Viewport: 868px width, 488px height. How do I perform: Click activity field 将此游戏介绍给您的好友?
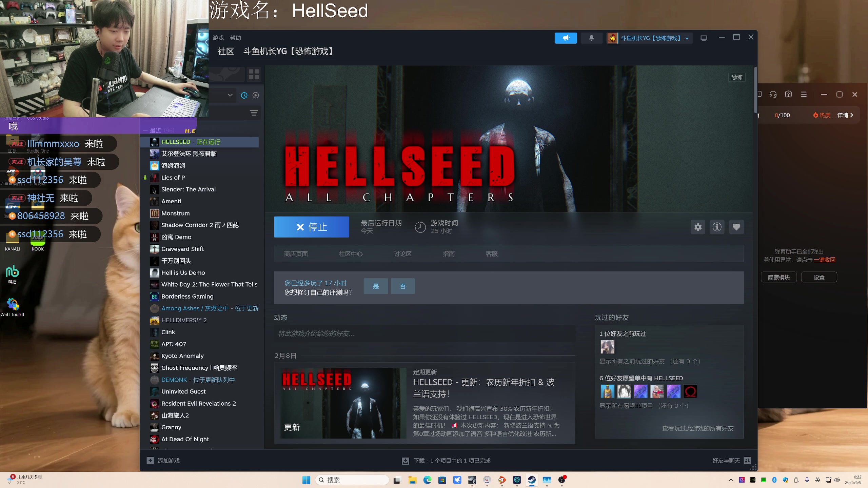425,334
